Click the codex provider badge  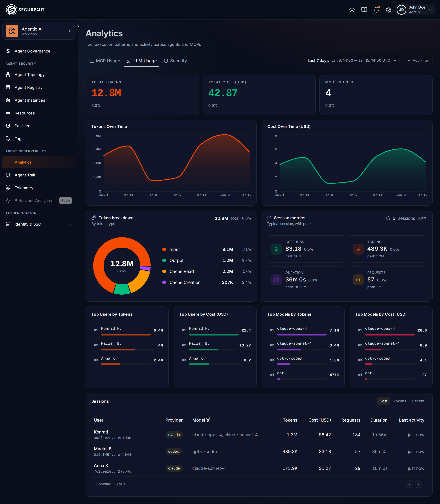174,451
